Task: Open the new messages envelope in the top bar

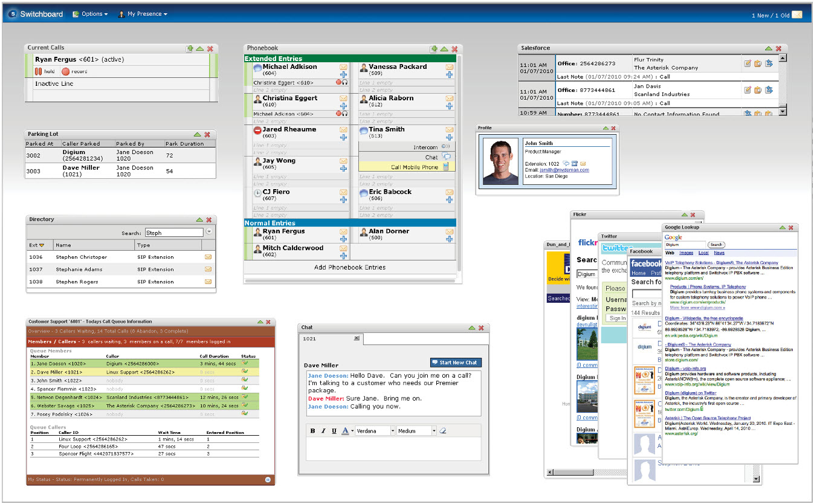Action: pyautogui.click(x=797, y=15)
